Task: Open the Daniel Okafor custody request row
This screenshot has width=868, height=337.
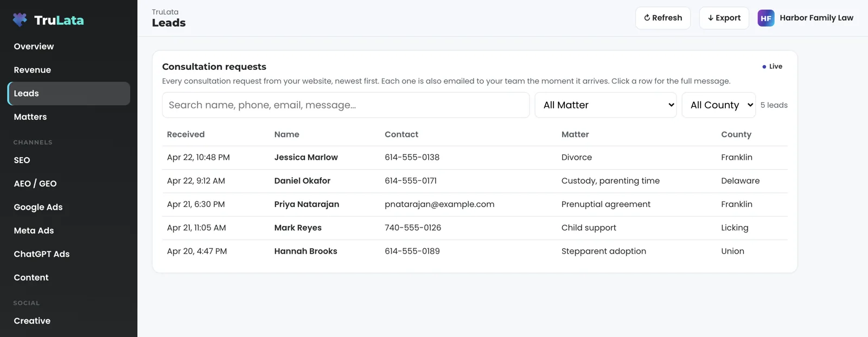Action: (x=475, y=181)
